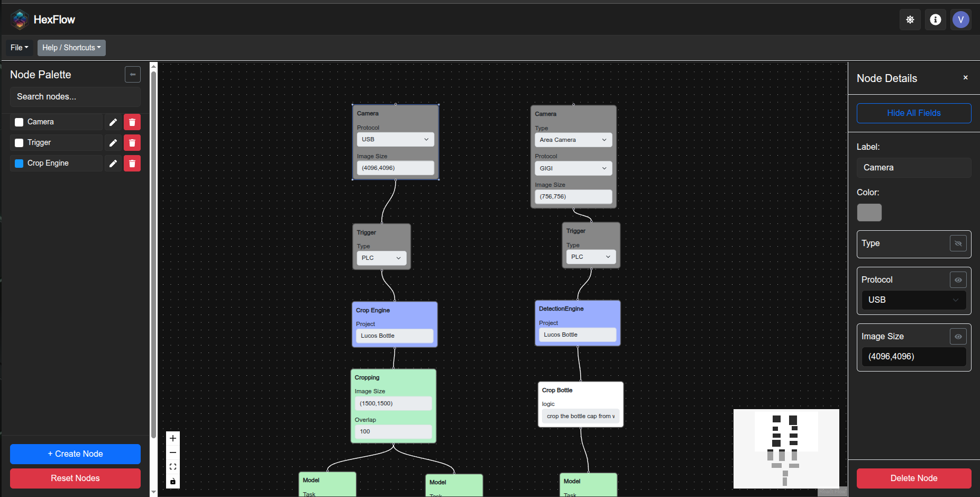Open the File menu

[19, 48]
